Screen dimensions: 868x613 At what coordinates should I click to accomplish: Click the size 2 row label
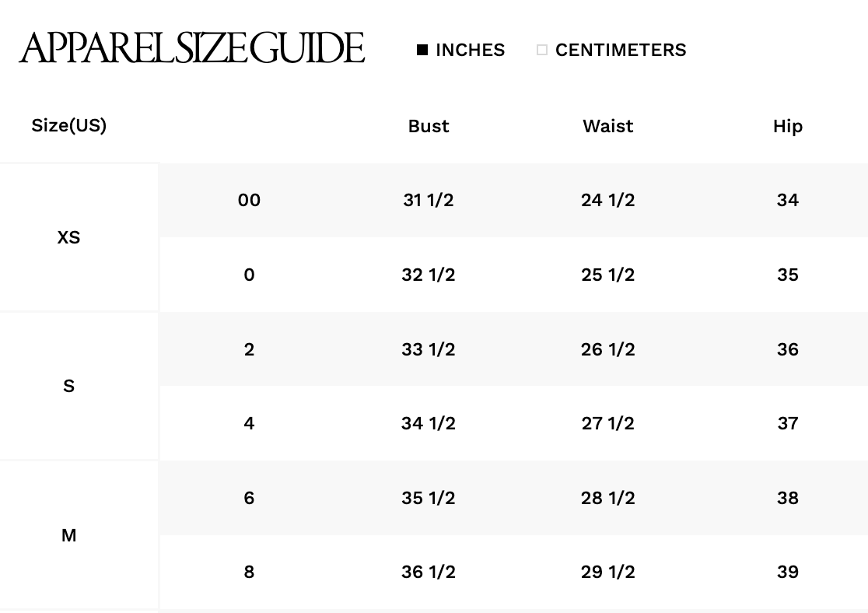pyautogui.click(x=249, y=349)
